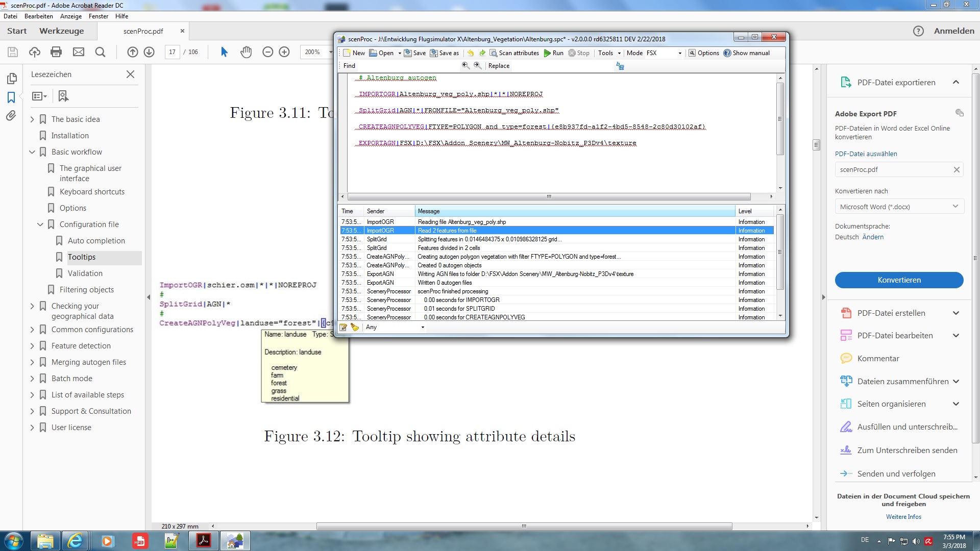This screenshot has width=980, height=551.
Task: Click the Save icon in Acrobat toolbar
Action: (13, 52)
